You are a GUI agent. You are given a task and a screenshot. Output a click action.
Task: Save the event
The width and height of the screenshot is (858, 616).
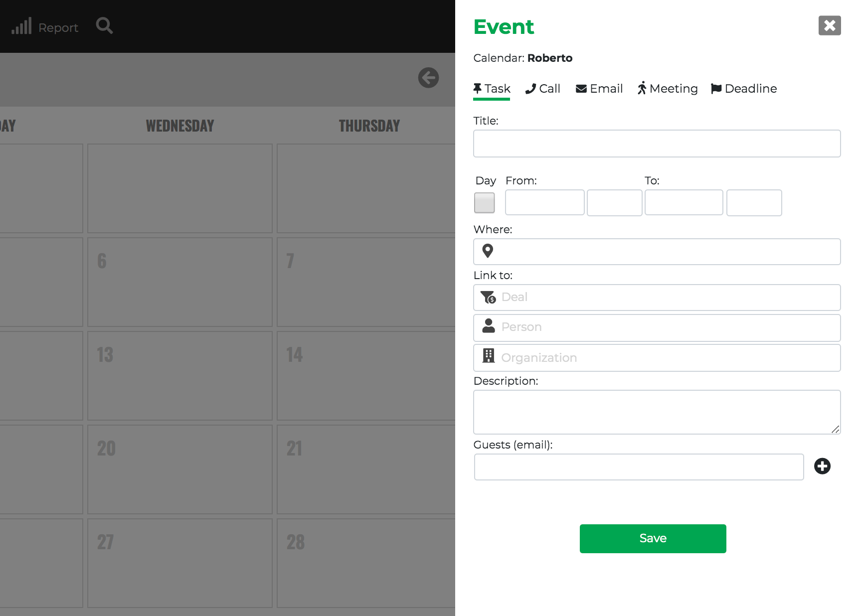coord(653,539)
